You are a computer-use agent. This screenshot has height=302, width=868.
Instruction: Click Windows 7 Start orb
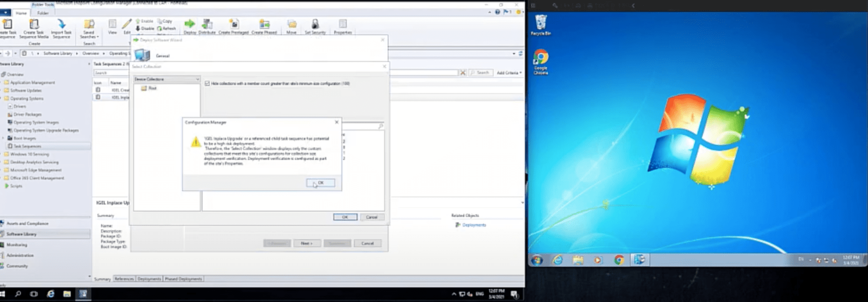tap(537, 260)
